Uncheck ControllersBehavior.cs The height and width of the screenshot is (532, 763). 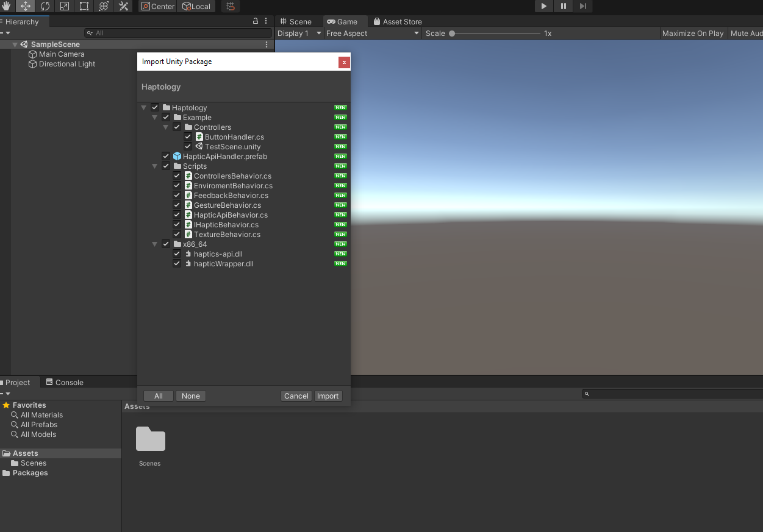click(x=177, y=176)
